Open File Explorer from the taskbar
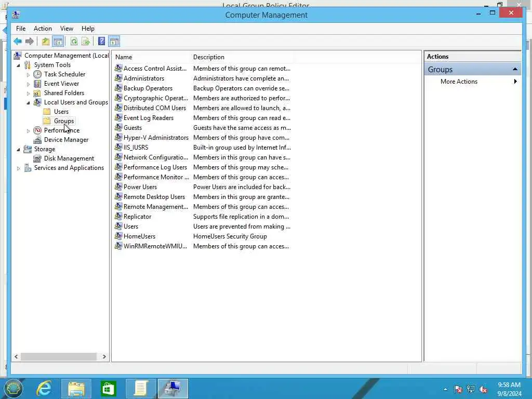This screenshot has width=532, height=399. click(76, 389)
